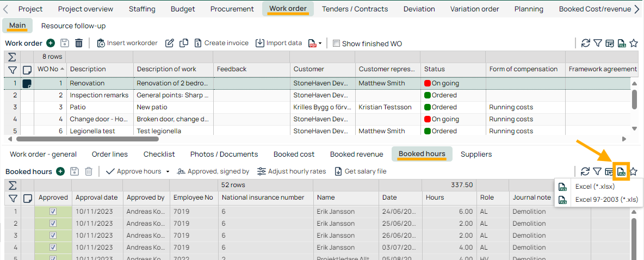
Task: Select the Get salary file button
Action: (x=361, y=171)
